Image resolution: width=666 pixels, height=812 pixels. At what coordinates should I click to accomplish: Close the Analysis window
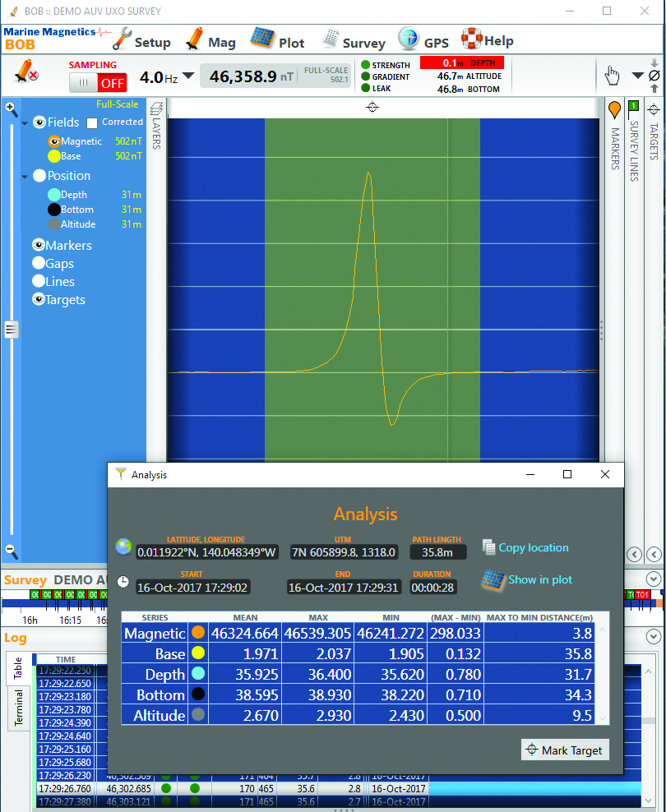[605, 474]
